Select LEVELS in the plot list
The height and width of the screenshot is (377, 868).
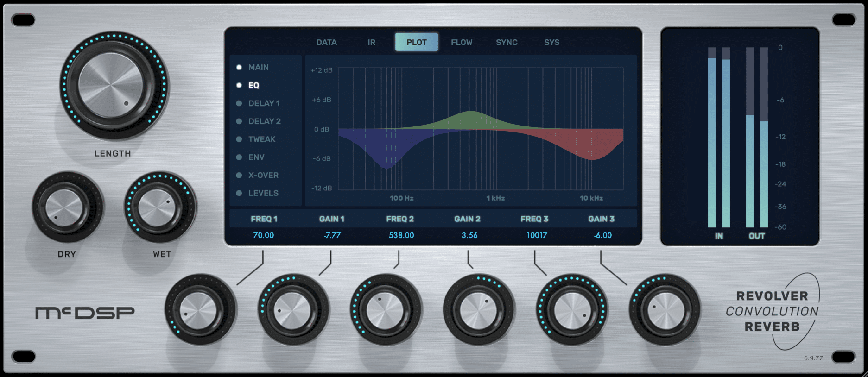pyautogui.click(x=263, y=193)
